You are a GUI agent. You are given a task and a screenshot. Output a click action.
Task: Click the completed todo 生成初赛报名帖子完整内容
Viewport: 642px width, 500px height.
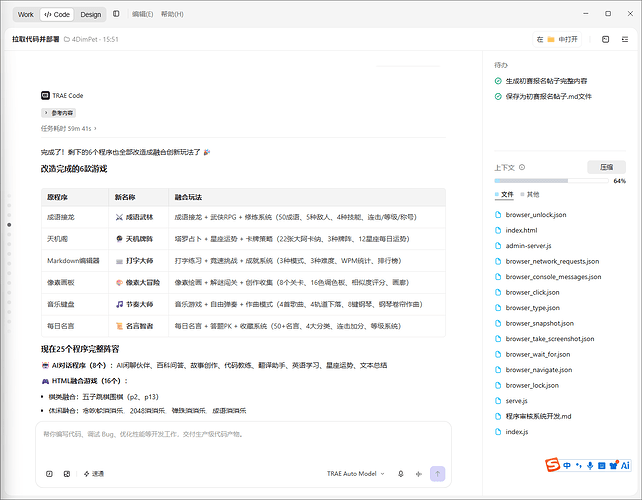[x=541, y=81]
